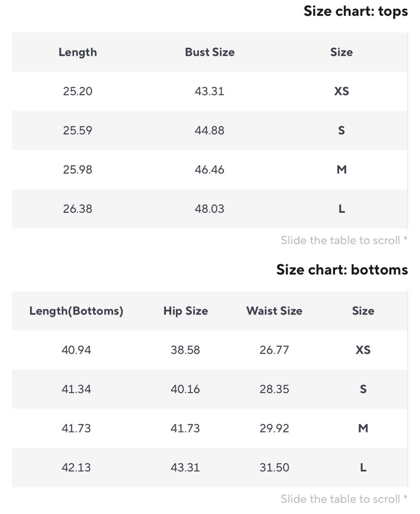Select the Length header in tops table
420x514 pixels.
point(77,52)
